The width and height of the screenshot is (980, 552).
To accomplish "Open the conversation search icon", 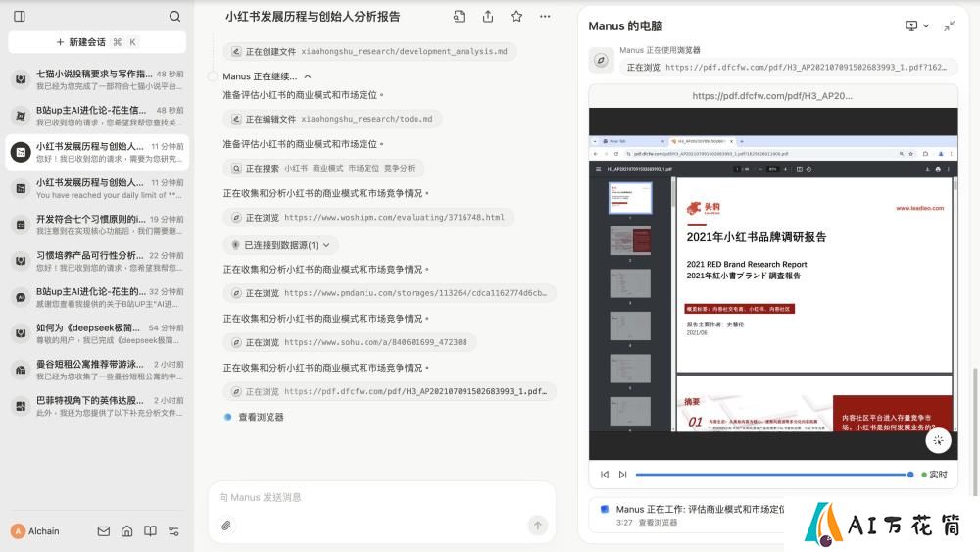I will coord(175,17).
